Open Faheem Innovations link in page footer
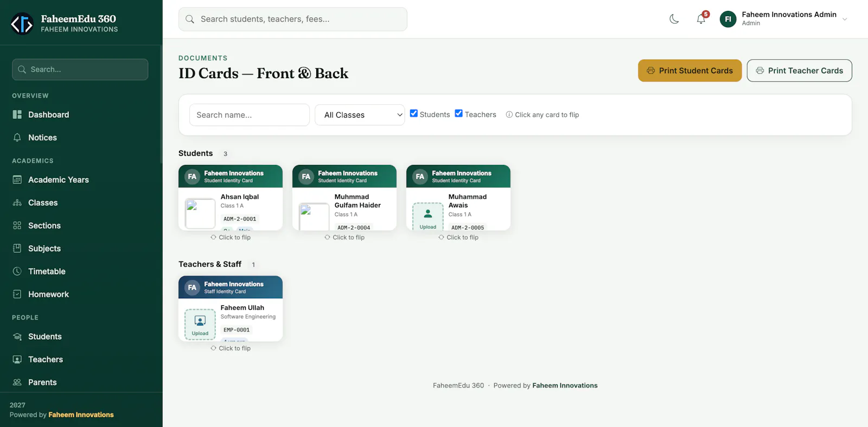This screenshot has width=868, height=427. 565,385
